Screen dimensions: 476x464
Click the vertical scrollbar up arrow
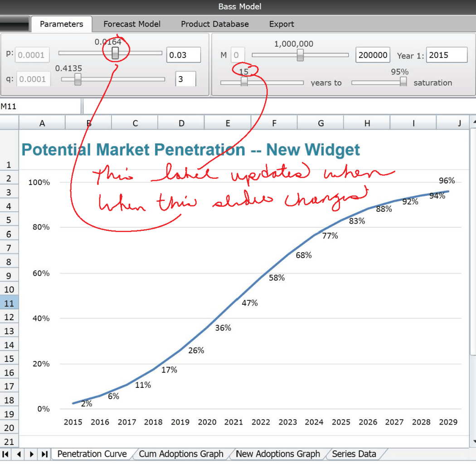[473, 122]
